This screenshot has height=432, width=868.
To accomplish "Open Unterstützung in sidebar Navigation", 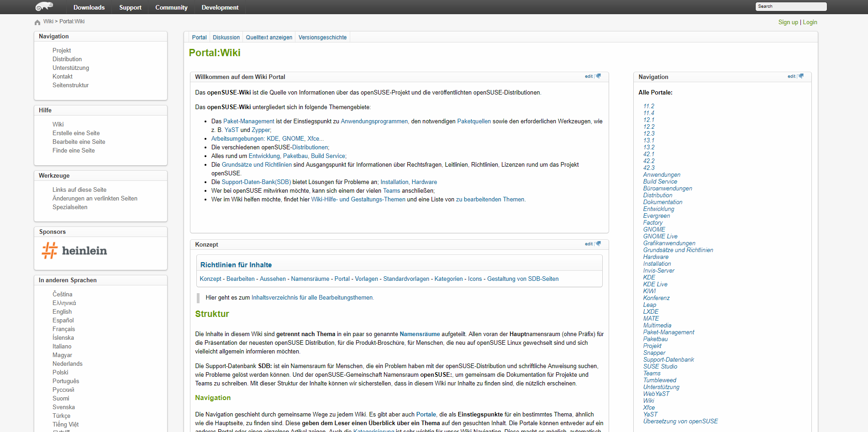I will coord(71,68).
